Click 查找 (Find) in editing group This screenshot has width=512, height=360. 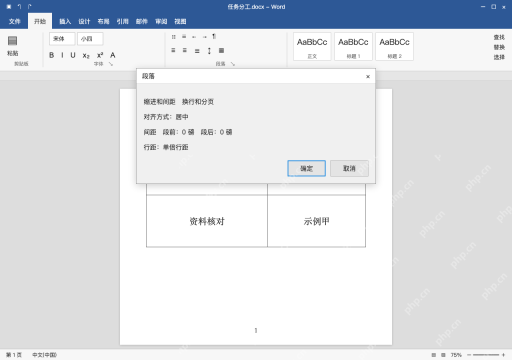(499, 37)
